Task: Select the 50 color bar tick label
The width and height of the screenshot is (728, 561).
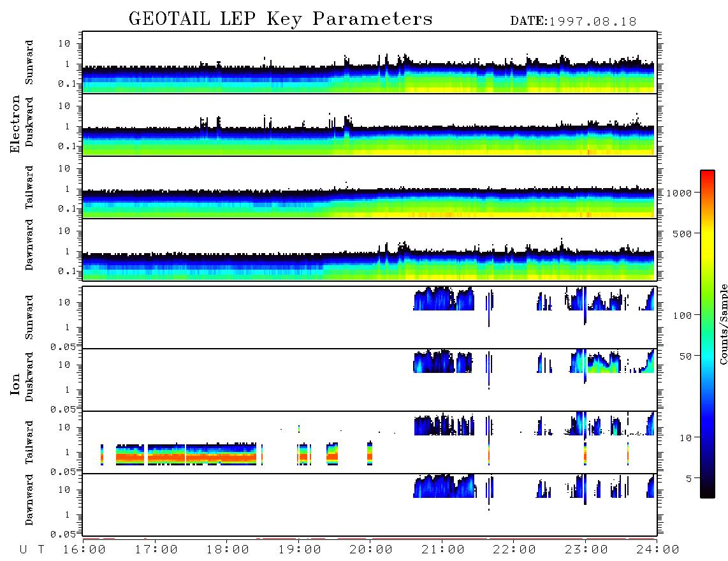Action: 685,356
